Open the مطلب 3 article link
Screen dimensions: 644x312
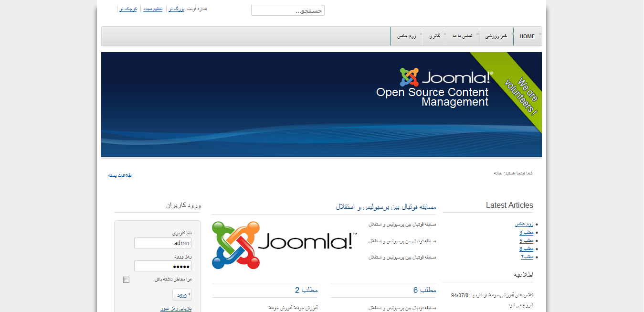click(x=527, y=233)
